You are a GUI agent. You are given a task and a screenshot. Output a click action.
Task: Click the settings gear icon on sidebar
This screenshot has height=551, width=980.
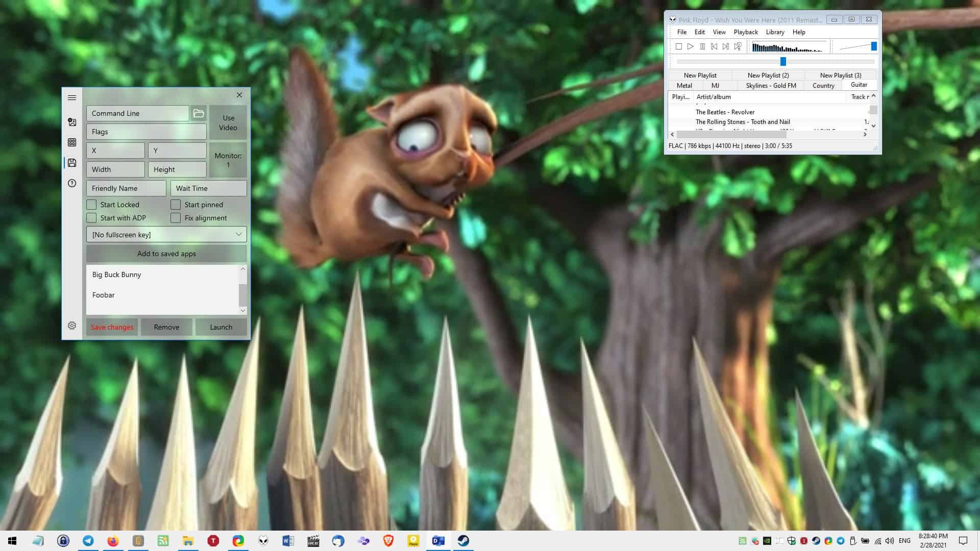72,325
